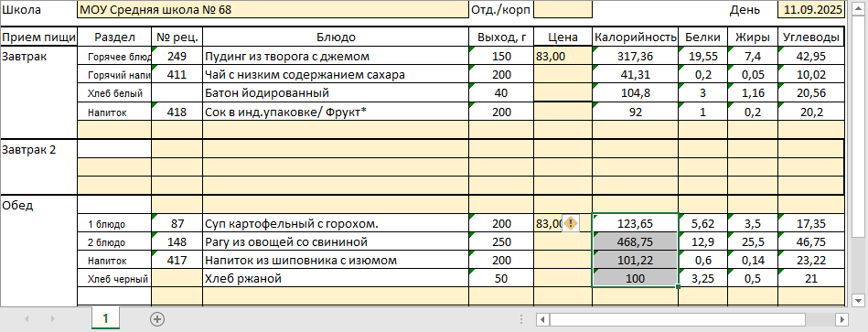Select the protein value 19,55
868x332 pixels.
point(703,56)
